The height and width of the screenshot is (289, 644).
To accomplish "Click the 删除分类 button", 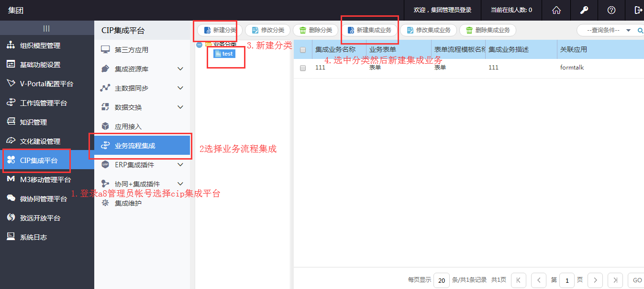I will click(316, 30).
